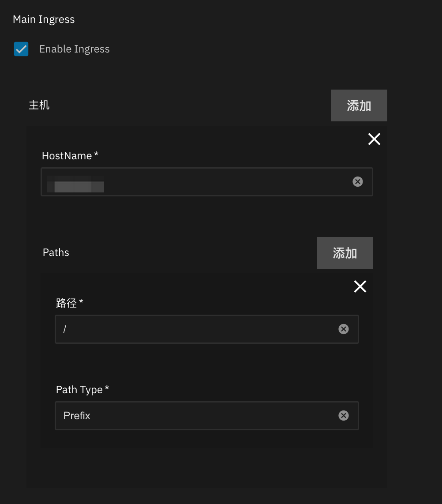The image size is (442, 504).
Task: Clear the HostName field with its circled-x icon
Action: [358, 181]
